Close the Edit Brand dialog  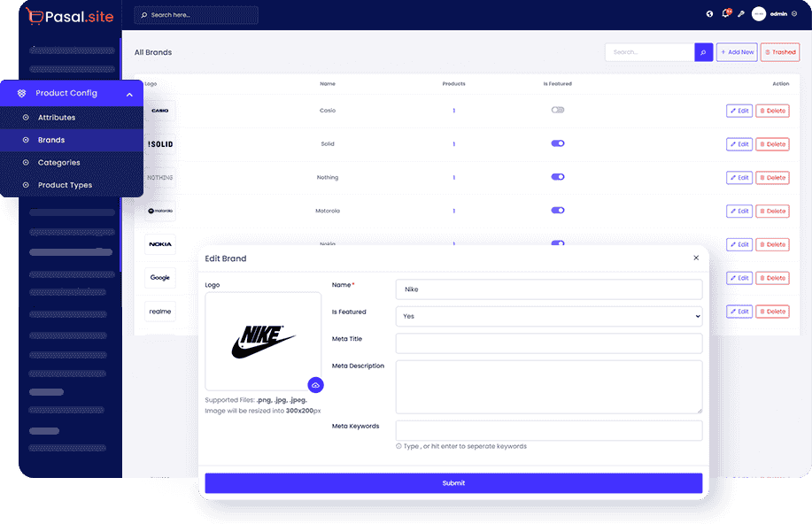[x=696, y=258]
